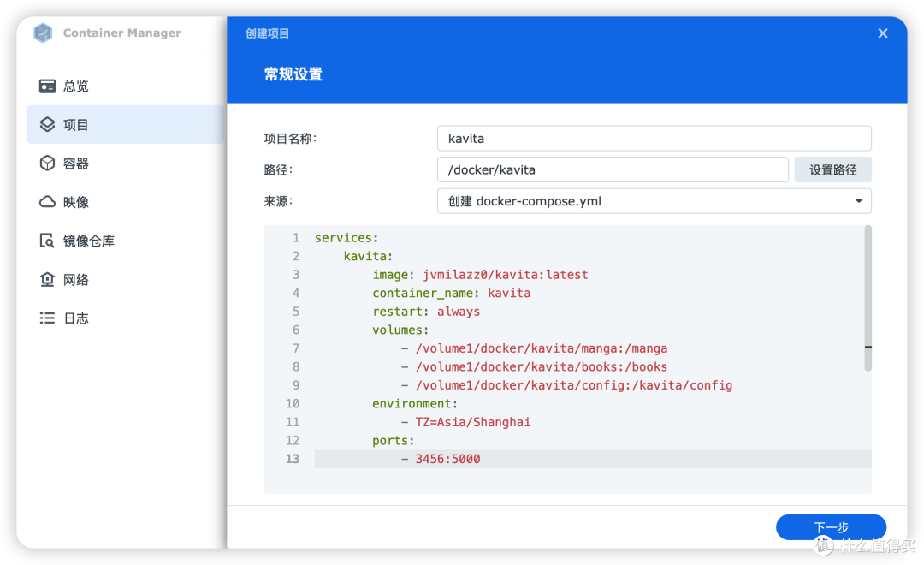Click the 容器 cube icon
This screenshot has width=924, height=565.
[47, 164]
